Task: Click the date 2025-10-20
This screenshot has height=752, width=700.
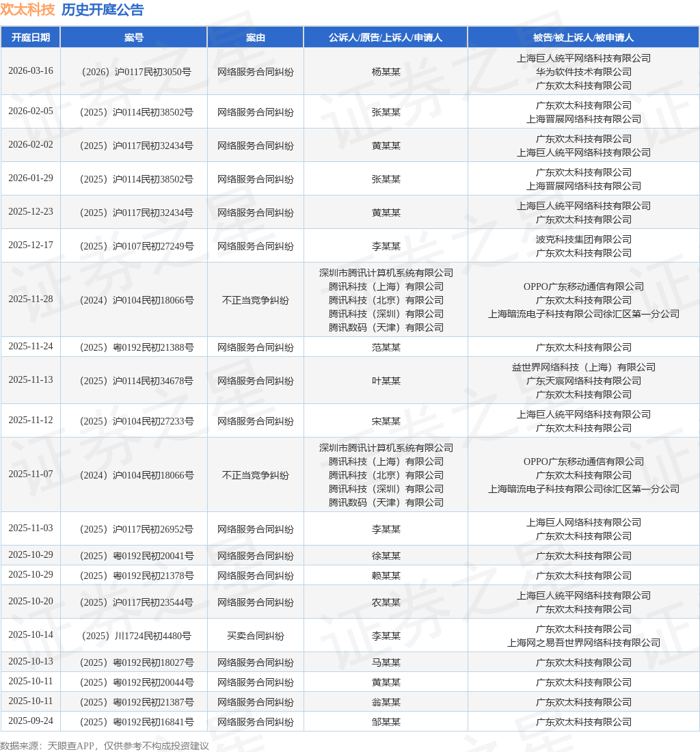Action: tap(31, 602)
